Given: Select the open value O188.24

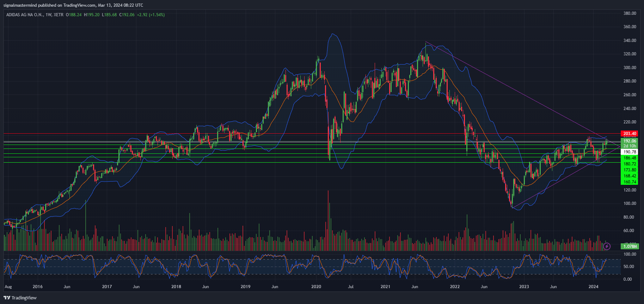Looking at the screenshot, I should [x=74, y=15].
